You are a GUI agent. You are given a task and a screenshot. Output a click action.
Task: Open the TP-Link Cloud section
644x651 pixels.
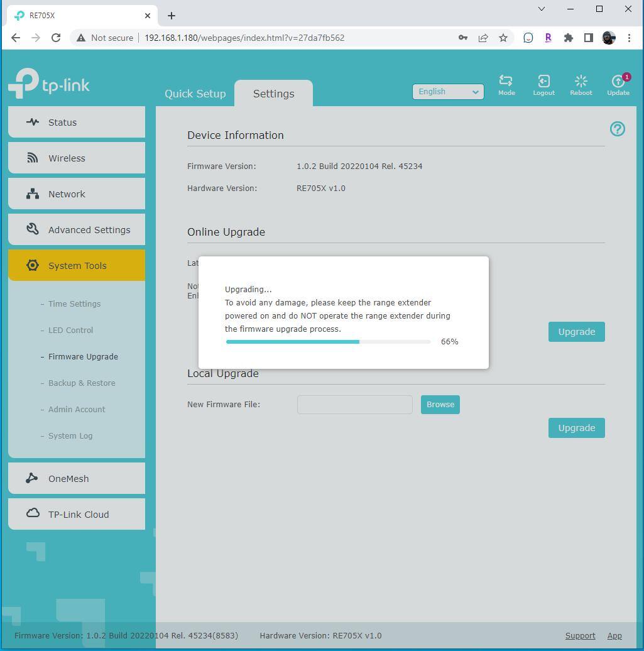tap(77, 515)
